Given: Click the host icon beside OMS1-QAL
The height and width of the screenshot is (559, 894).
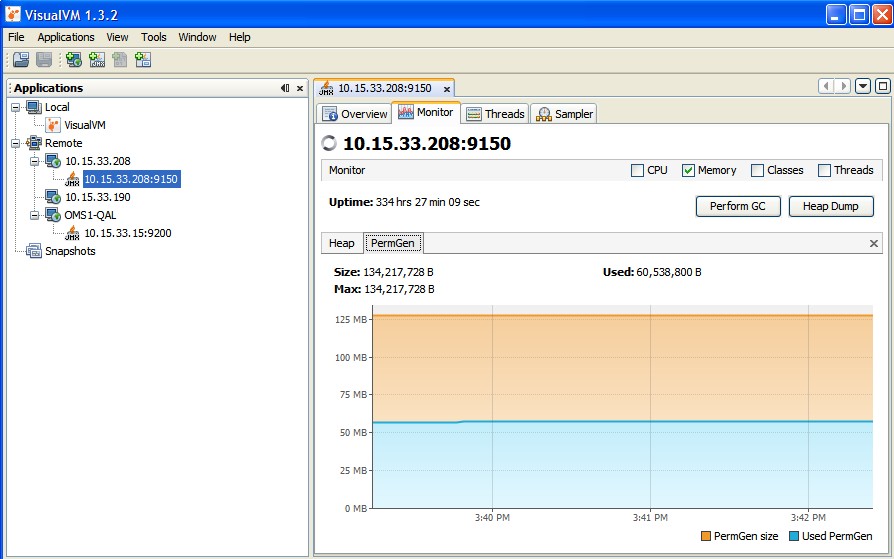Looking at the screenshot, I should [53, 215].
